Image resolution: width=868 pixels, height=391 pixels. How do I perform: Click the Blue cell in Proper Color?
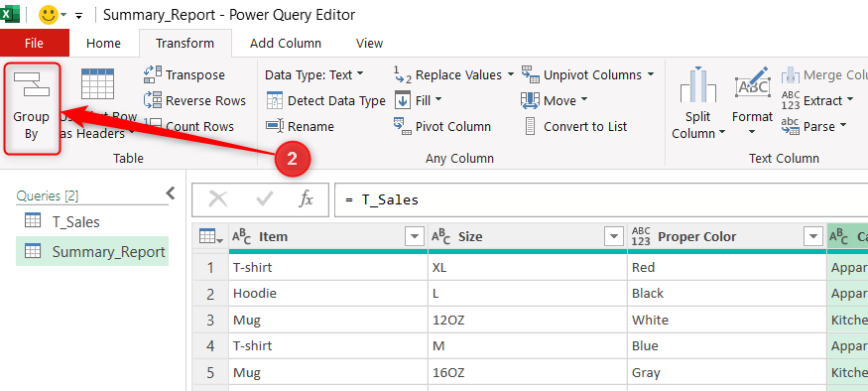pos(727,345)
